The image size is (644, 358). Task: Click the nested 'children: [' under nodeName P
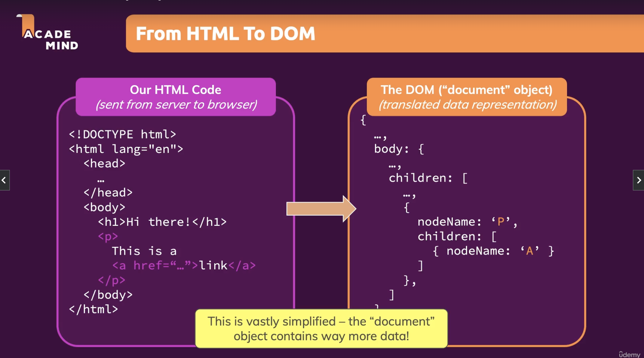pos(457,236)
